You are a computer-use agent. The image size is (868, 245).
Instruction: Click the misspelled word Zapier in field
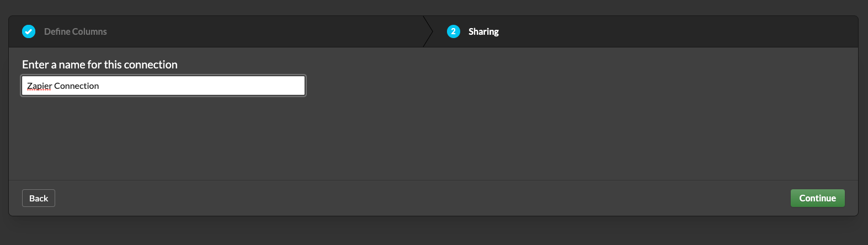pyautogui.click(x=39, y=86)
